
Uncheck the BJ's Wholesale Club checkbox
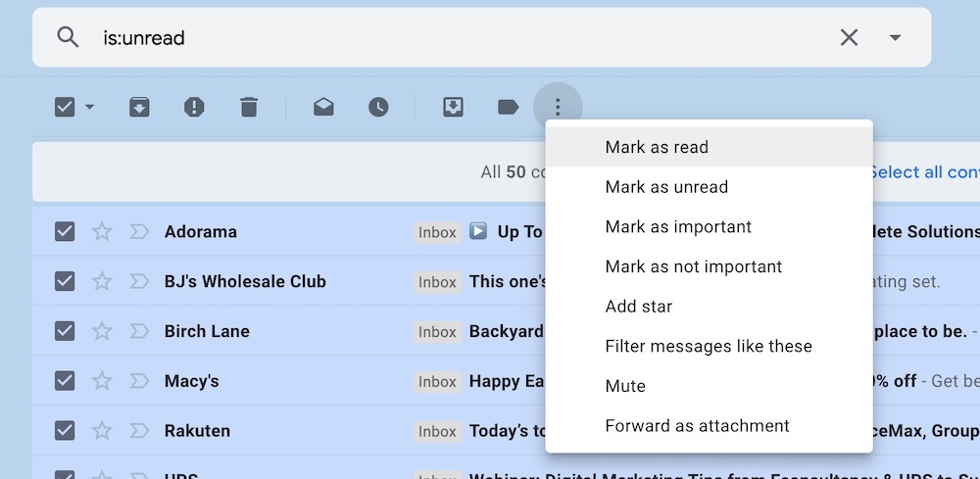[x=65, y=281]
